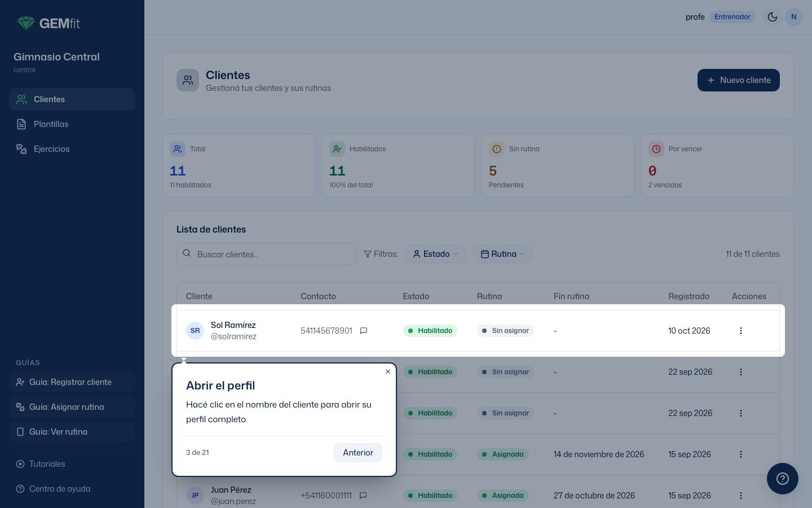This screenshot has height=508, width=812.
Task: Click the Entrenador role badge
Action: tap(732, 17)
